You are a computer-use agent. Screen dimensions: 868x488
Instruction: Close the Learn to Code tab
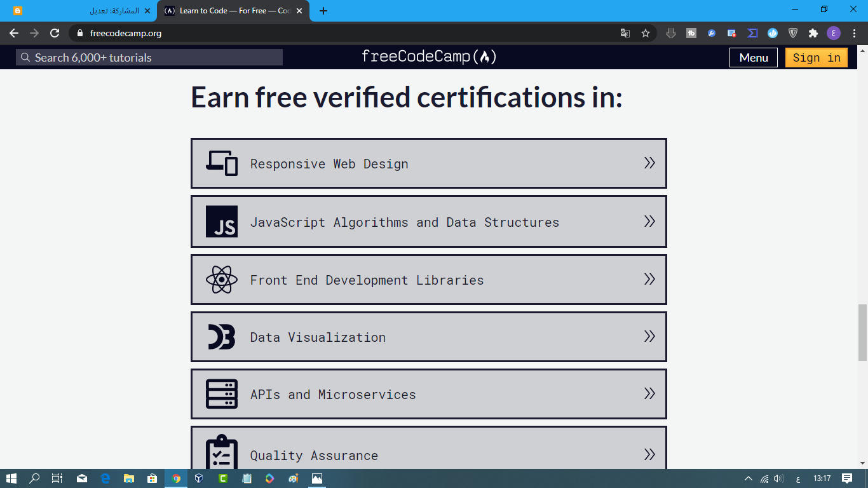click(x=299, y=11)
